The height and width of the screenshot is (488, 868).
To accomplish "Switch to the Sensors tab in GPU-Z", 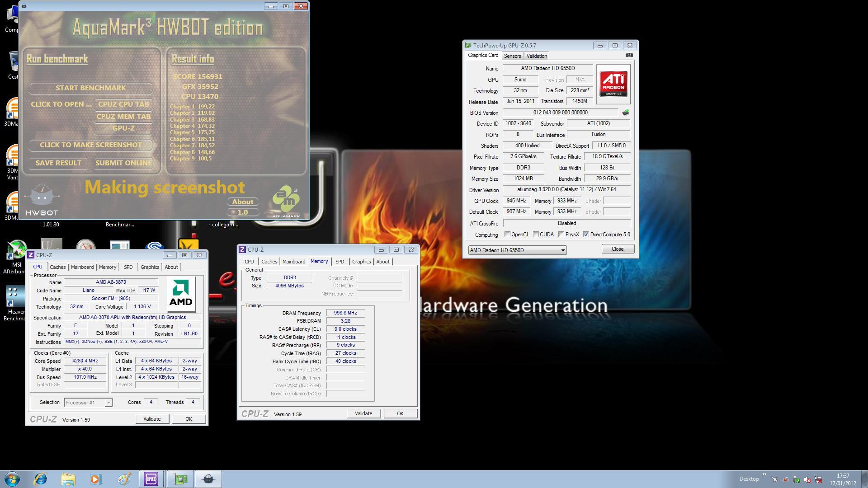I will pyautogui.click(x=512, y=56).
